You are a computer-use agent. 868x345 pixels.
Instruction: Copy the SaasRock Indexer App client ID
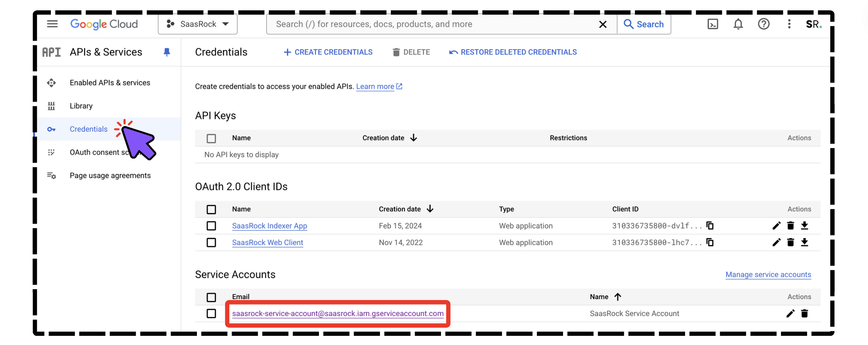710,226
